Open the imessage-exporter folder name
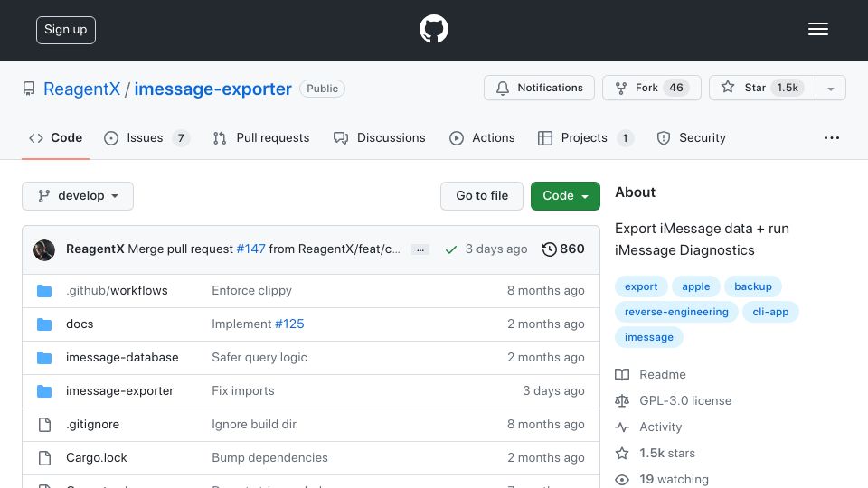 (x=119, y=390)
